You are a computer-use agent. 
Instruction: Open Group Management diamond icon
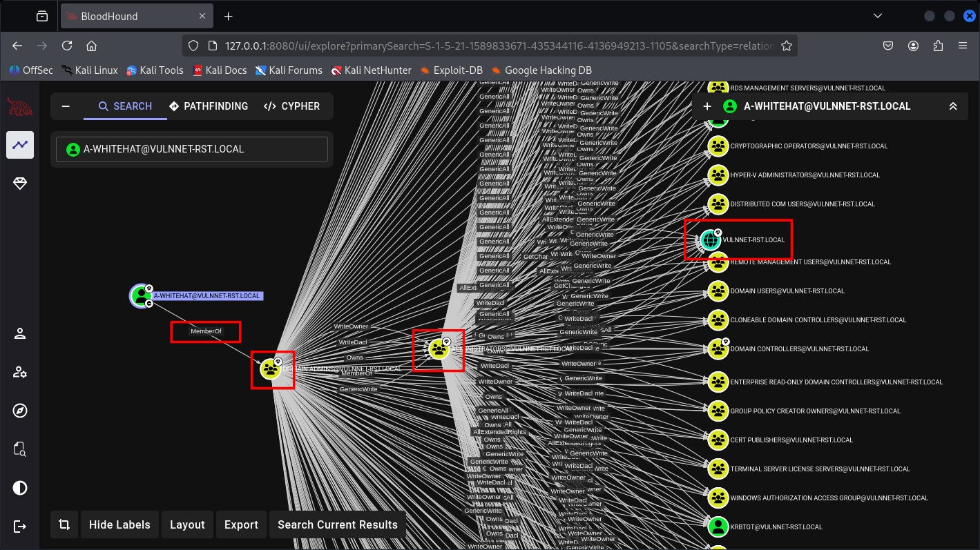click(20, 184)
